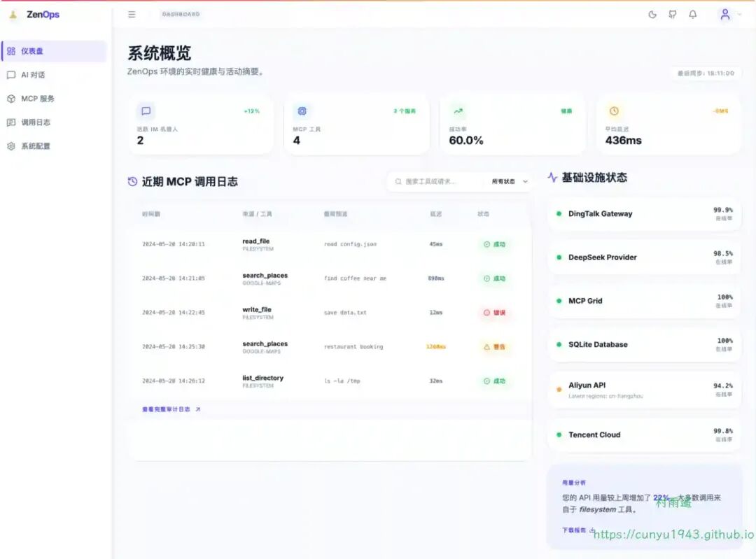Click the 成功率 trend arrow icon

tap(458, 111)
